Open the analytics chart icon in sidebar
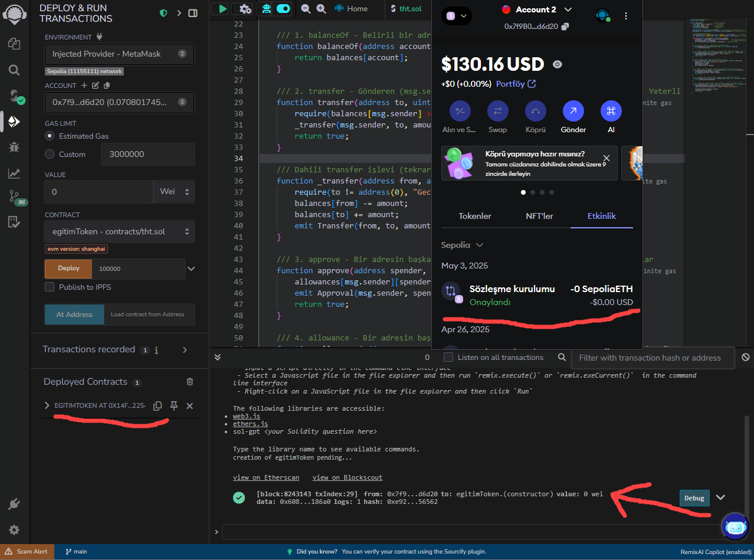 click(x=14, y=173)
